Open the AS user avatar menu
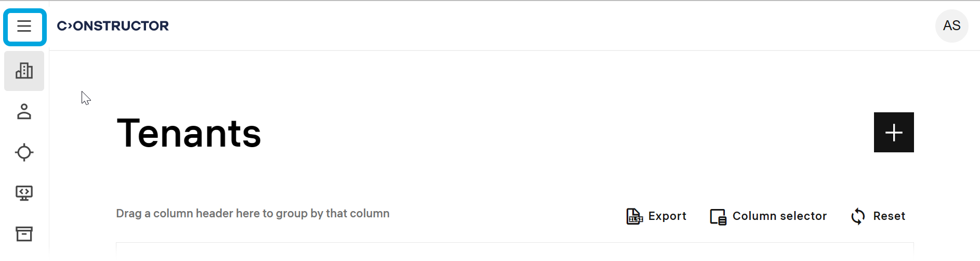 (x=951, y=26)
